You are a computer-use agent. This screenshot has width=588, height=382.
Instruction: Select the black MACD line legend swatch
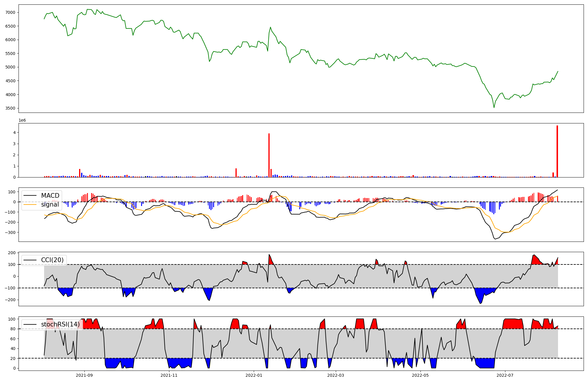point(30,196)
